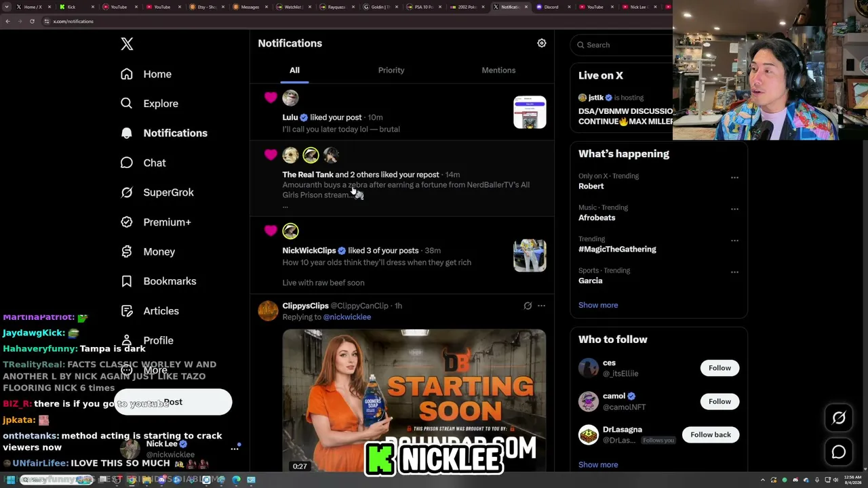Reload the page in the browser toolbar

32,21
